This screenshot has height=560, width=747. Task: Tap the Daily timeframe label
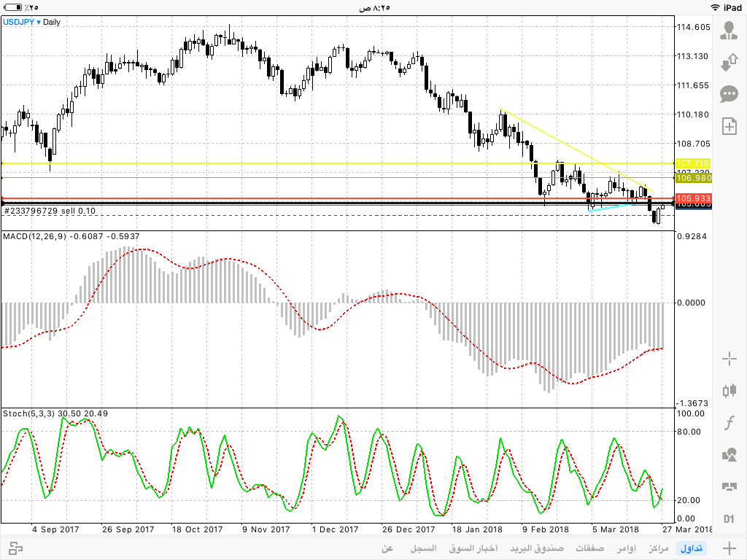52,22
